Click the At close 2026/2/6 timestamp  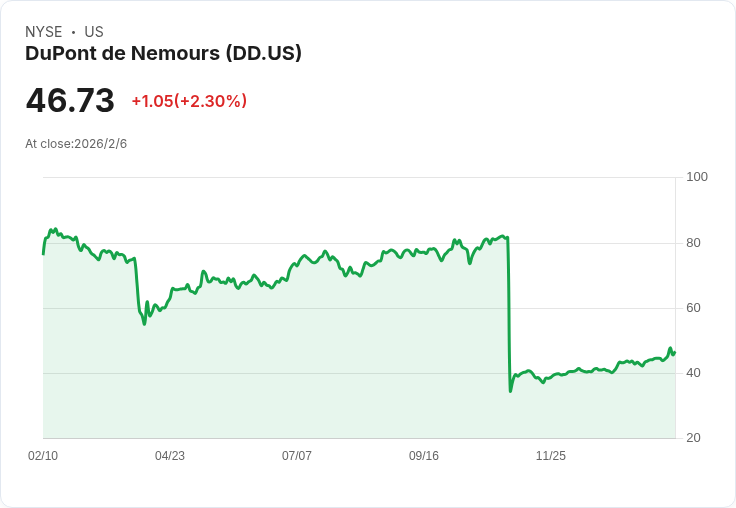point(76,144)
